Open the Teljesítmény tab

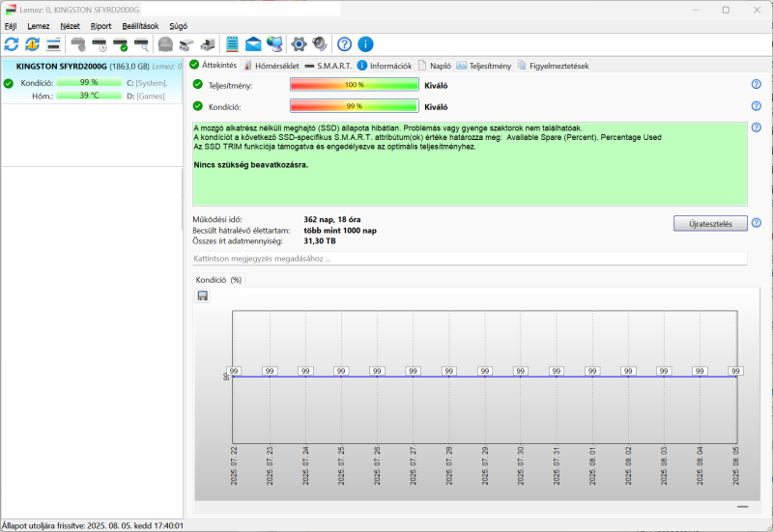point(484,66)
